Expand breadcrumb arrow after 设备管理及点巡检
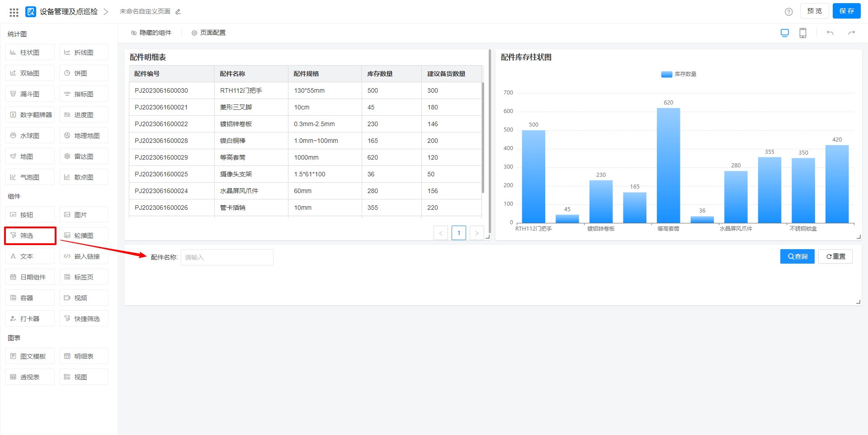 pyautogui.click(x=106, y=12)
